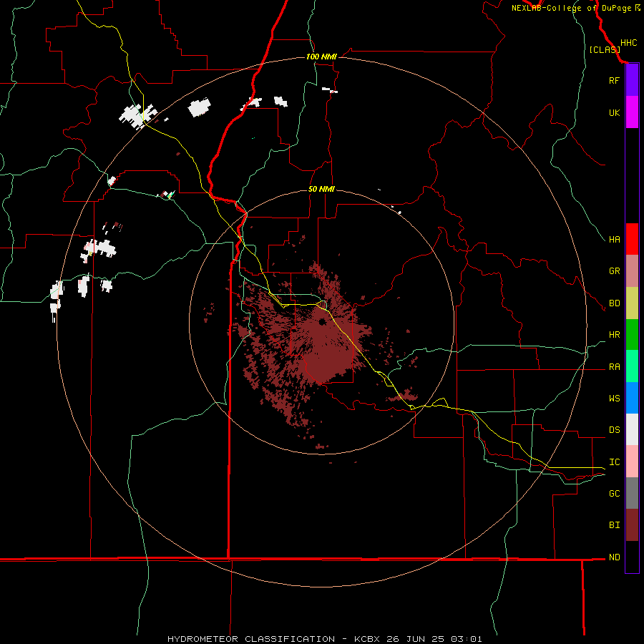Viewport: 644px width, 644px height.
Task: Click "HYDROMETEOR CLASSIFICATION" in the caption
Action: coord(251,639)
